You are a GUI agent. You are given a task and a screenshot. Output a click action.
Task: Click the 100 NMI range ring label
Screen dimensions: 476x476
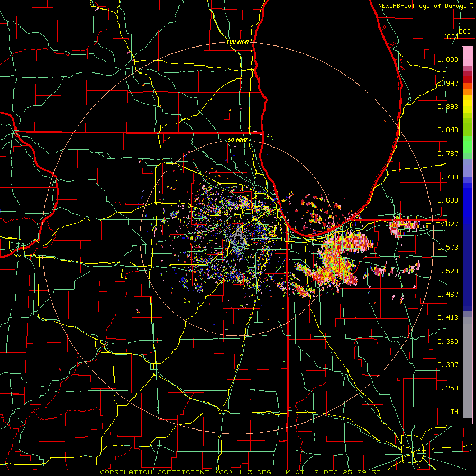coord(237,42)
